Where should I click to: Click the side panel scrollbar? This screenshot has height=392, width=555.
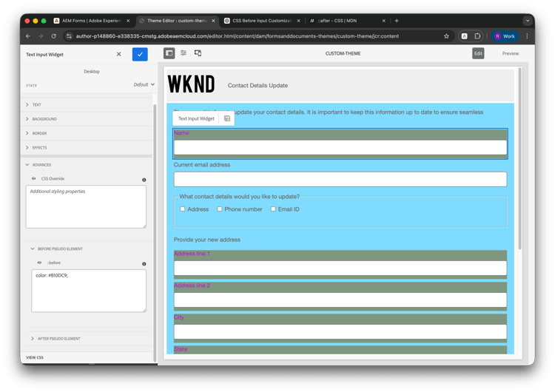[x=155, y=234]
